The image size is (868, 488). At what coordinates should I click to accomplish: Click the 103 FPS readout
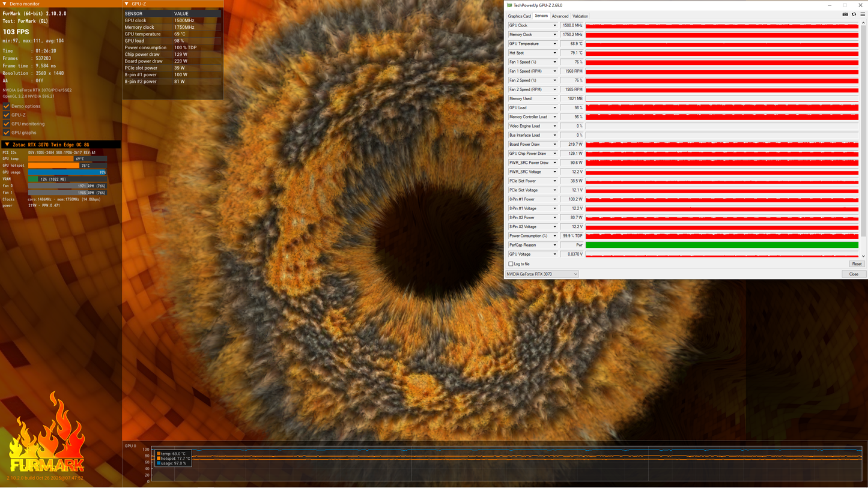[16, 32]
